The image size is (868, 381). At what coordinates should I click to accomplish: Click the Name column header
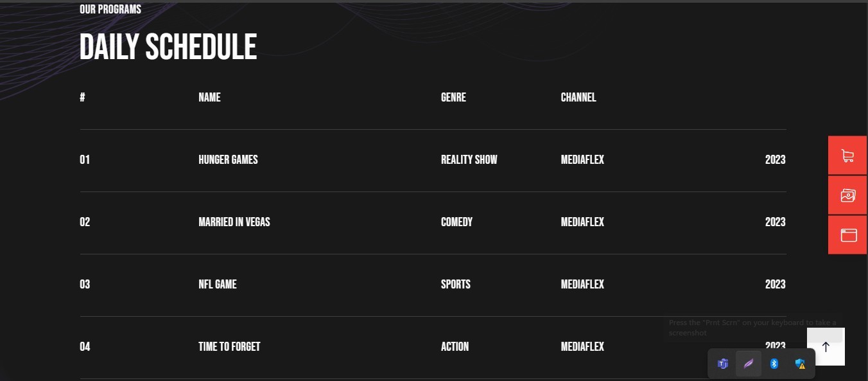[209, 97]
